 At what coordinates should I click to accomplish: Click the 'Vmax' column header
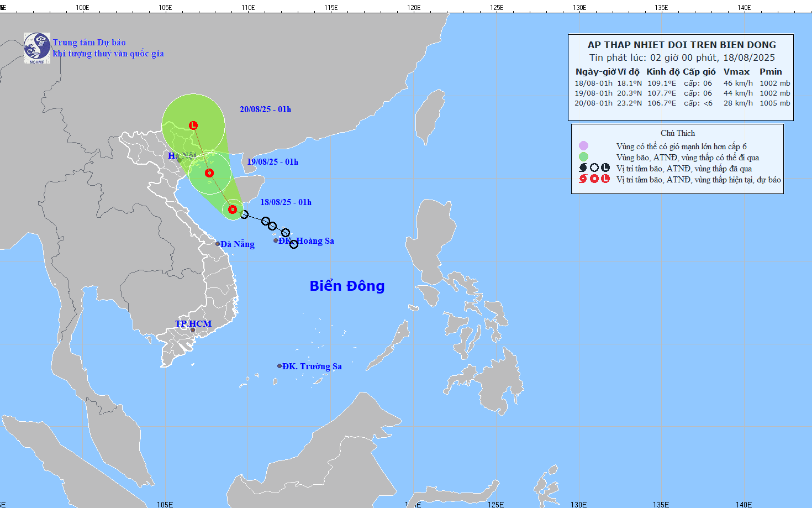736,72
